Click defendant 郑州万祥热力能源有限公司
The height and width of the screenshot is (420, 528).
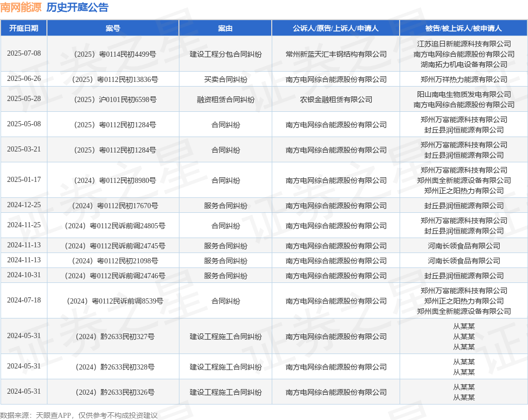point(464,79)
